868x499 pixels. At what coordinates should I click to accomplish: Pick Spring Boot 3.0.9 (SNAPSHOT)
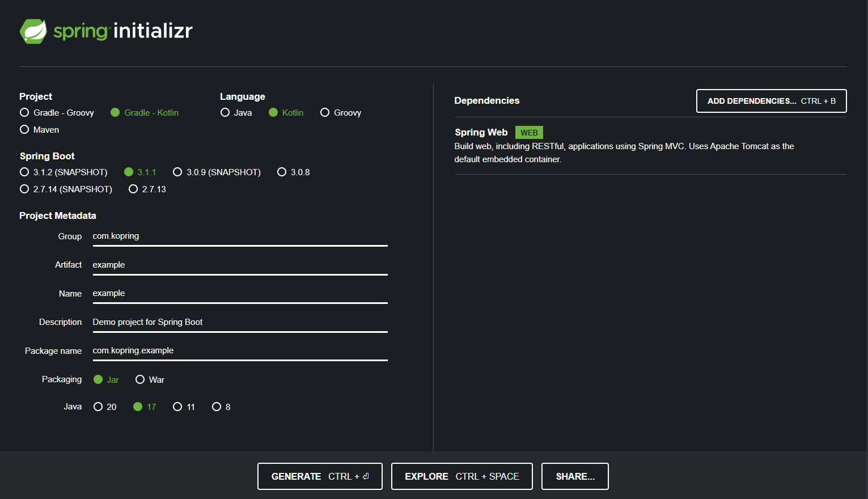tap(217, 172)
